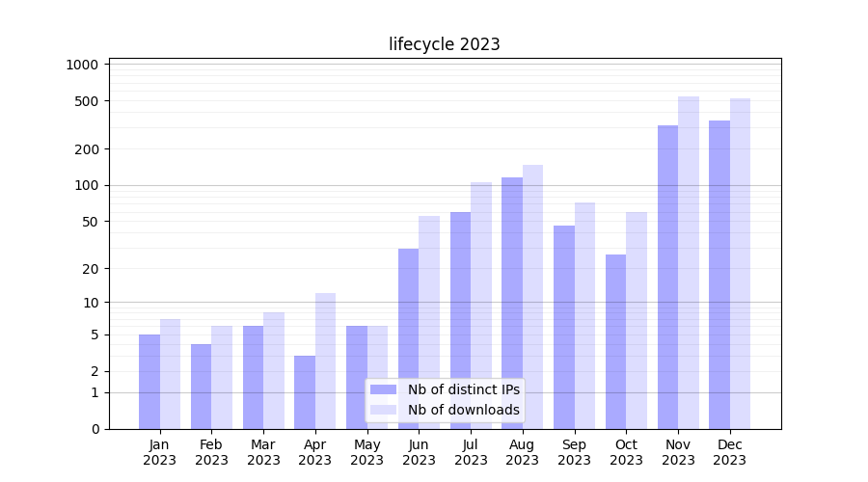Click the 'lifecycle 2023' chart title
The height and width of the screenshot is (482, 868).
point(445,44)
